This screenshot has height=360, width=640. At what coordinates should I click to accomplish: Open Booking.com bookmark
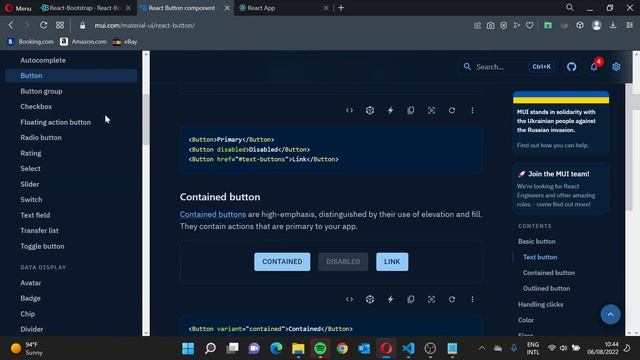[x=31, y=42]
